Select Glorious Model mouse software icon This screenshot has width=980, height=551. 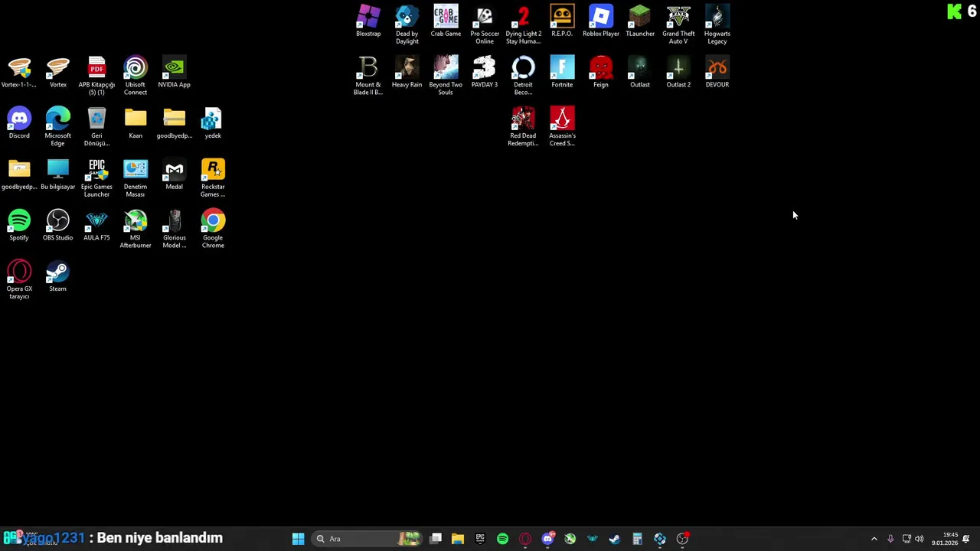pyautogui.click(x=174, y=228)
